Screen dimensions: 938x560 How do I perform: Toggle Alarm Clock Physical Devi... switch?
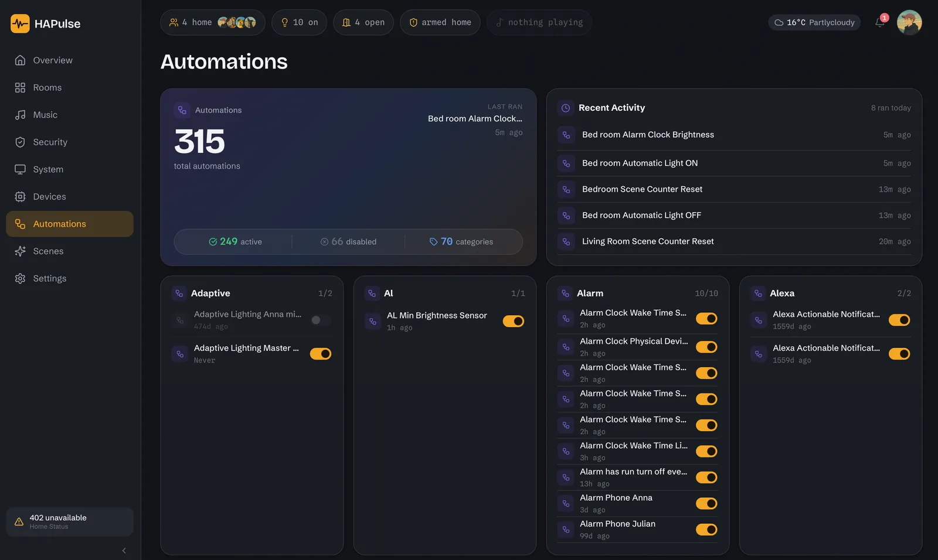(x=706, y=347)
